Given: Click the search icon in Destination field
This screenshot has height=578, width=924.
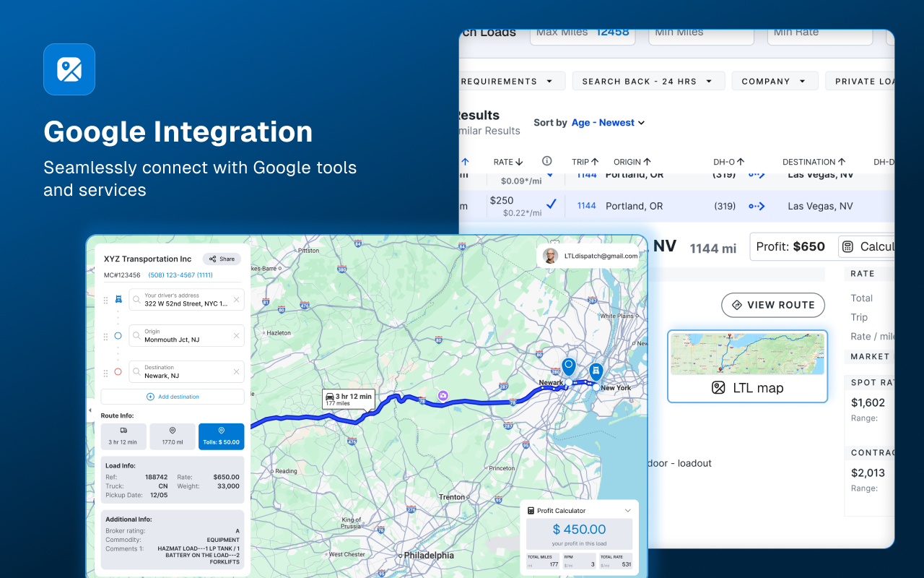Looking at the screenshot, I should (136, 372).
